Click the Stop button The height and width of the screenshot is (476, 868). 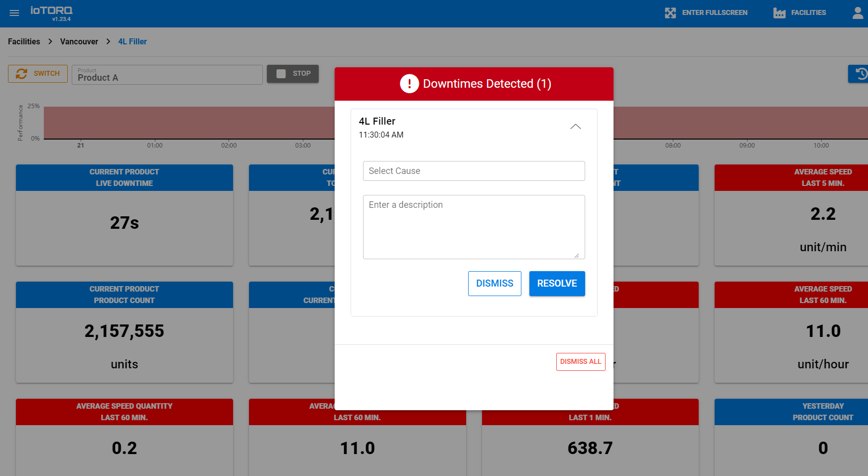click(293, 74)
